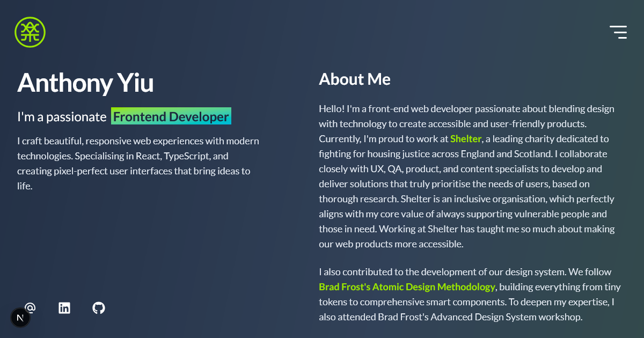Open the Next.js dev tools panel
The image size is (644, 338).
pyautogui.click(x=20, y=317)
